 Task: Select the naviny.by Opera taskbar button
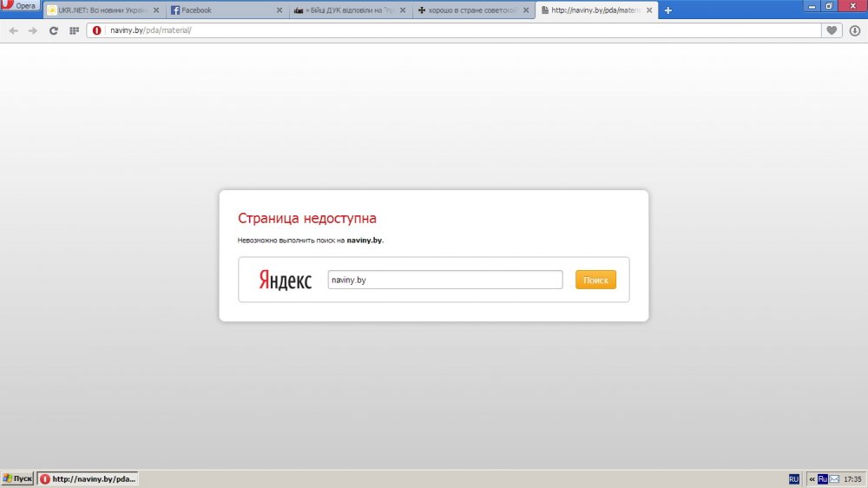(88, 478)
